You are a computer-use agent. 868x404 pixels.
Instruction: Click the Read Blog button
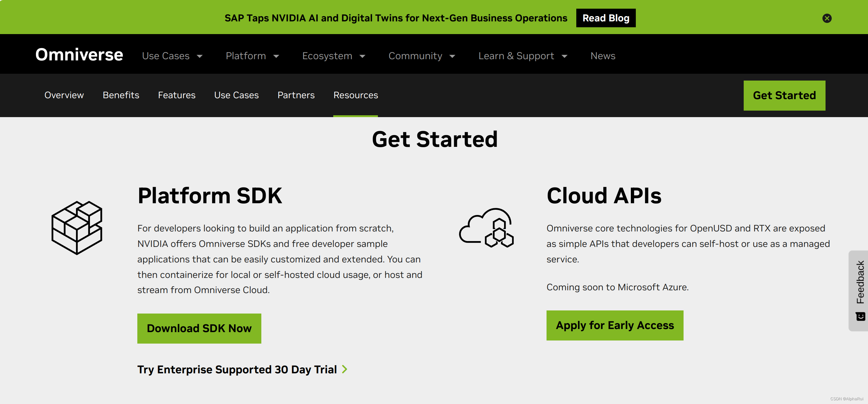point(605,18)
